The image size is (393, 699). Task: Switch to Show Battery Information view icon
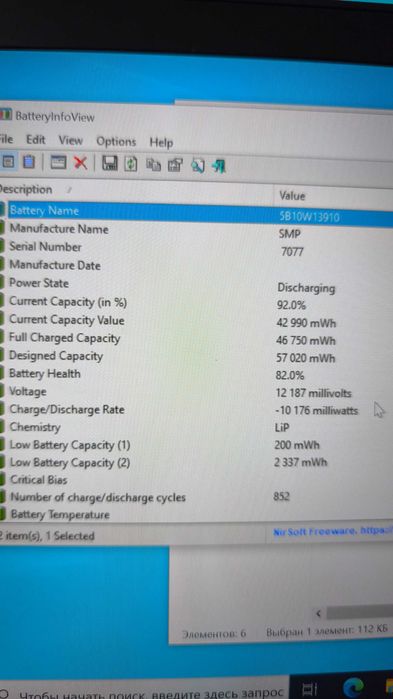click(x=8, y=162)
